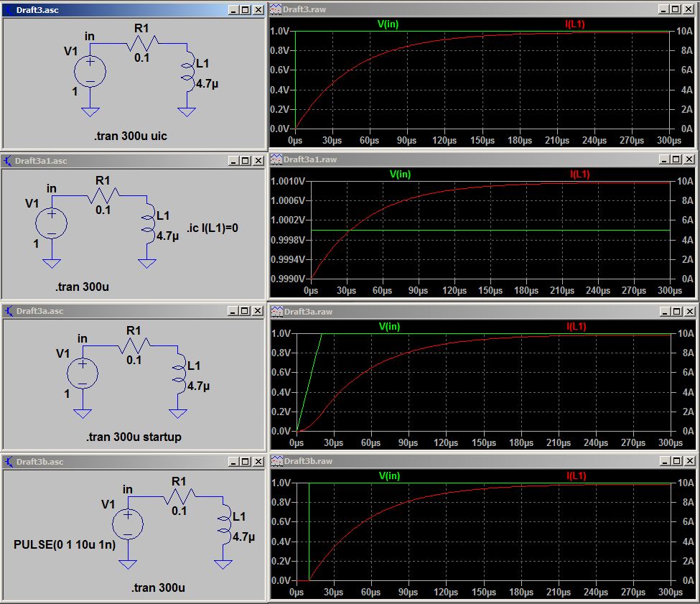700x604 pixels.
Task: Minimize the Draft3a.asc window
Action: click(232, 311)
